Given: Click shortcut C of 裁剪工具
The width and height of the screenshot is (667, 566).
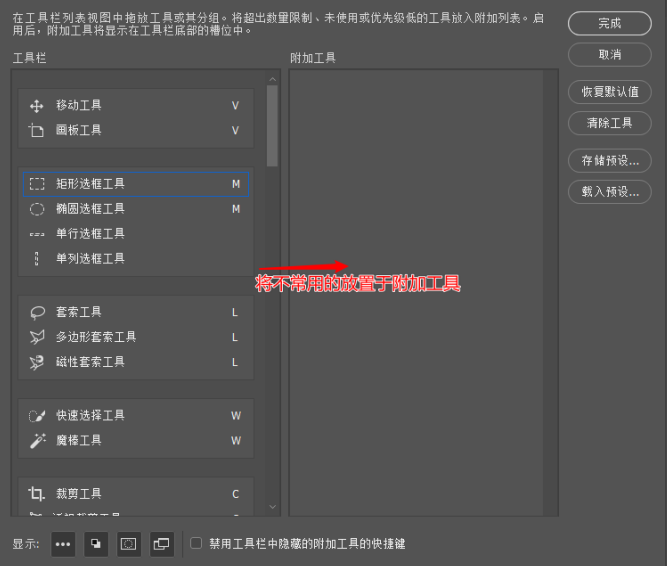Looking at the screenshot, I should click(236, 494).
